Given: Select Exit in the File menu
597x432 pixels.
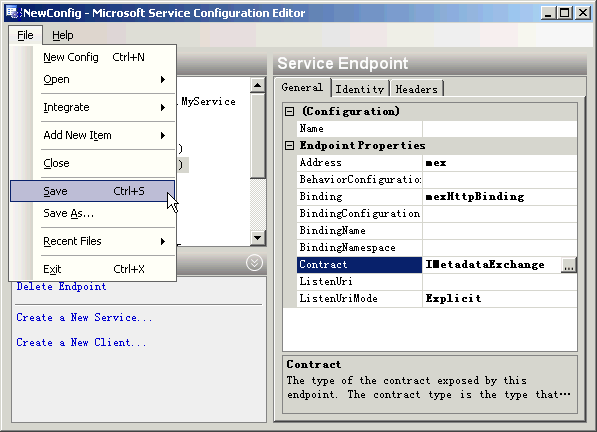Looking at the screenshot, I should click(93, 269).
